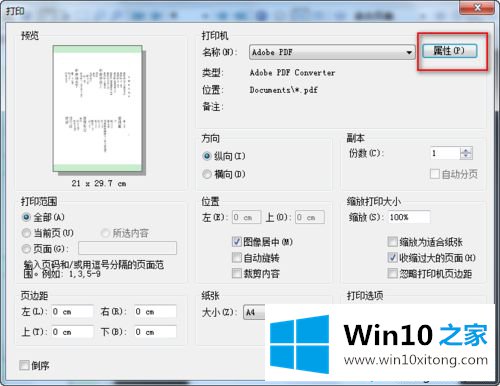Click the print preview page thumbnail

pos(98,109)
